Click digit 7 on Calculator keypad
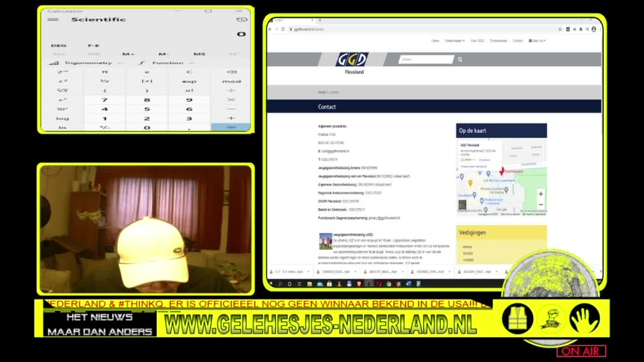The width and height of the screenshot is (644, 362). [105, 100]
